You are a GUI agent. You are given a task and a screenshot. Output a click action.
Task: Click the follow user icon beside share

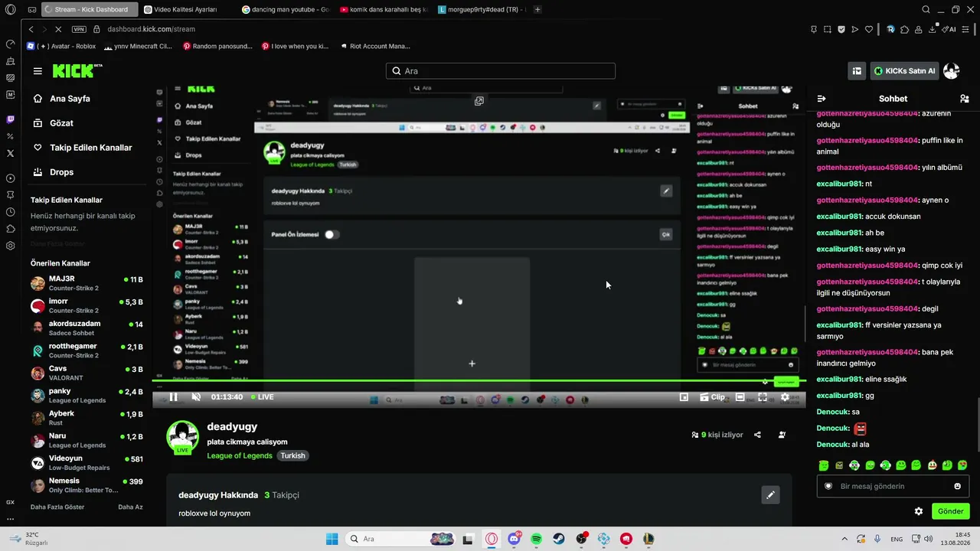(x=782, y=435)
